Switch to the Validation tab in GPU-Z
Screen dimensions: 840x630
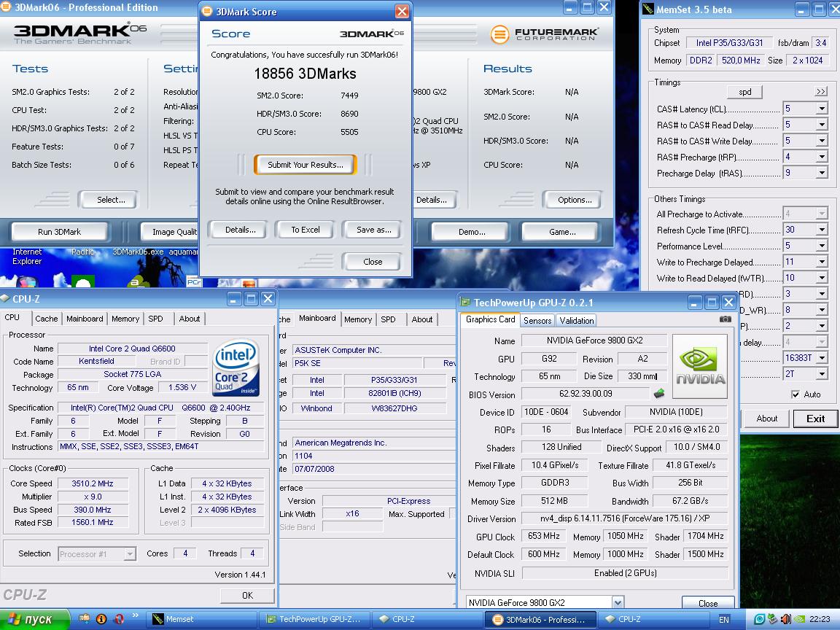coord(577,320)
